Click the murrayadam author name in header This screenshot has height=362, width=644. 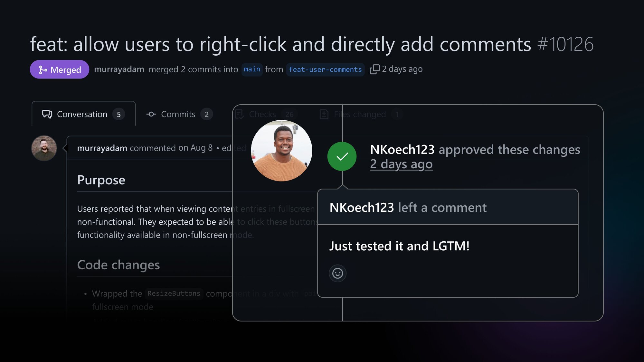click(x=119, y=69)
